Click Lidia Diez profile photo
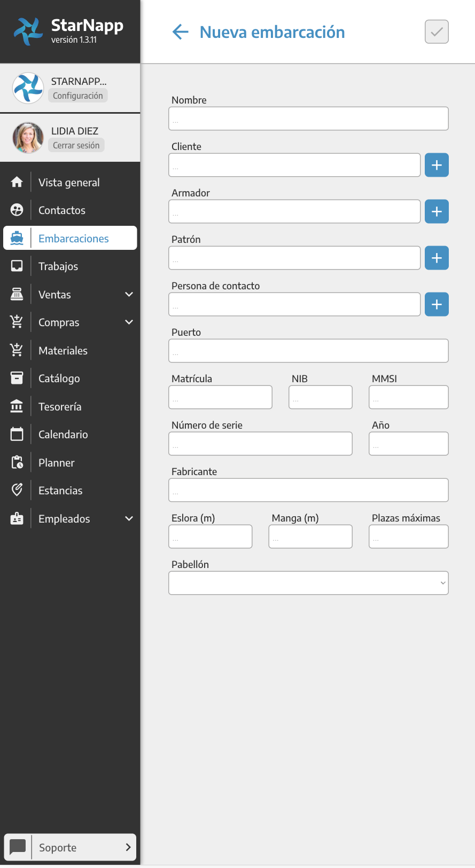This screenshot has height=868, width=475. pos(28,138)
